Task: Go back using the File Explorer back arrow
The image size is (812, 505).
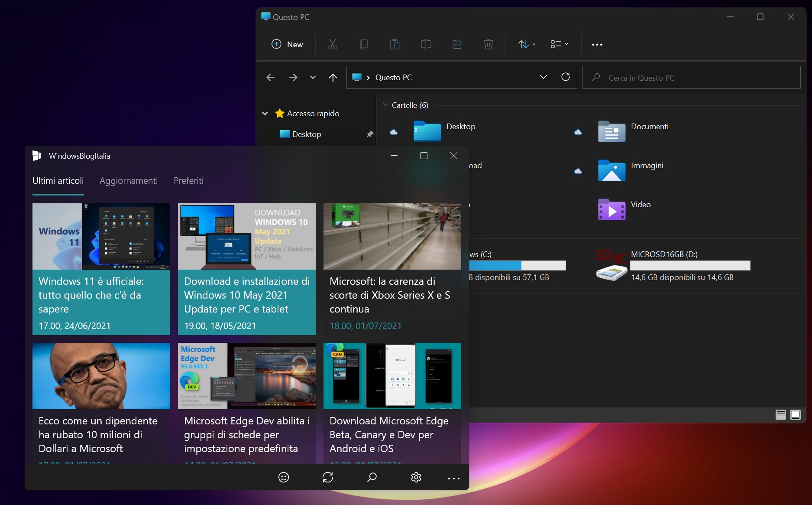Action: pos(270,78)
